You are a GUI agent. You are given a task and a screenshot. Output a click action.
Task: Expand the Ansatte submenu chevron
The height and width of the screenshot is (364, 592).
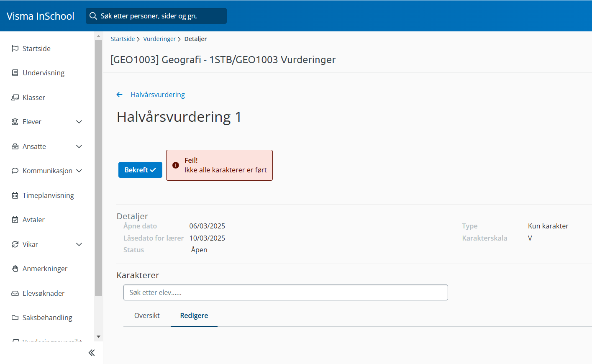point(79,146)
